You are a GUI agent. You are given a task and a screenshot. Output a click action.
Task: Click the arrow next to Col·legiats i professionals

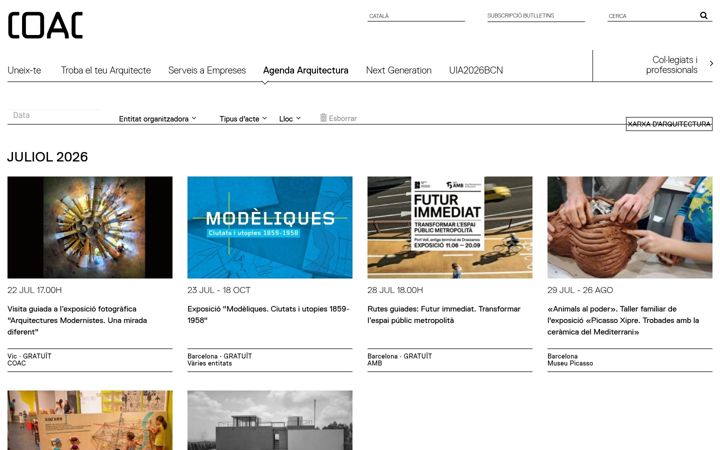tap(711, 63)
